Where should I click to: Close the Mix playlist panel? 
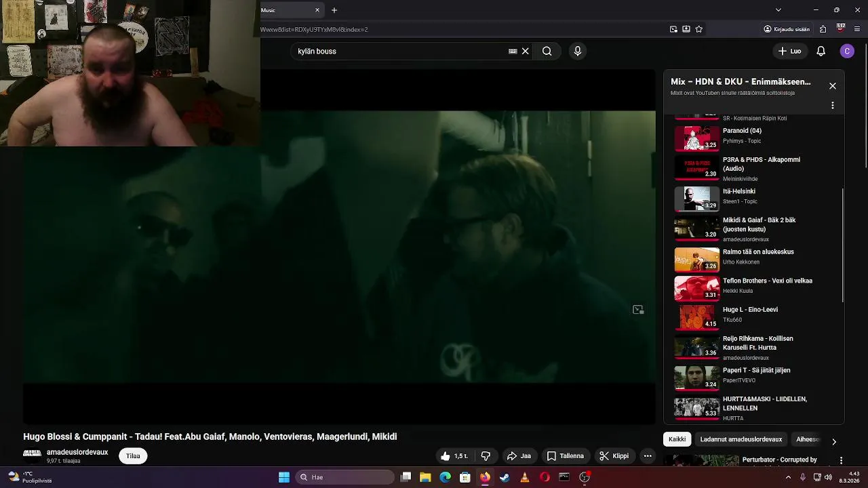[x=833, y=86]
